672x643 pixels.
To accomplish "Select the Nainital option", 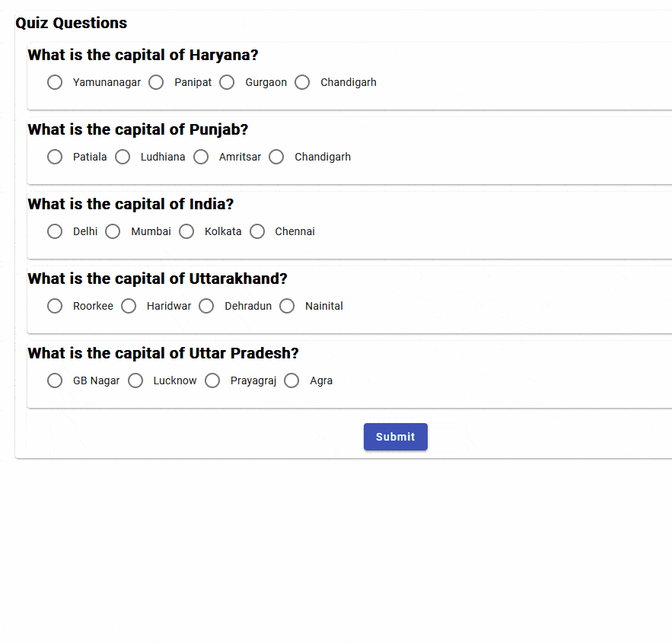I will pyautogui.click(x=287, y=306).
